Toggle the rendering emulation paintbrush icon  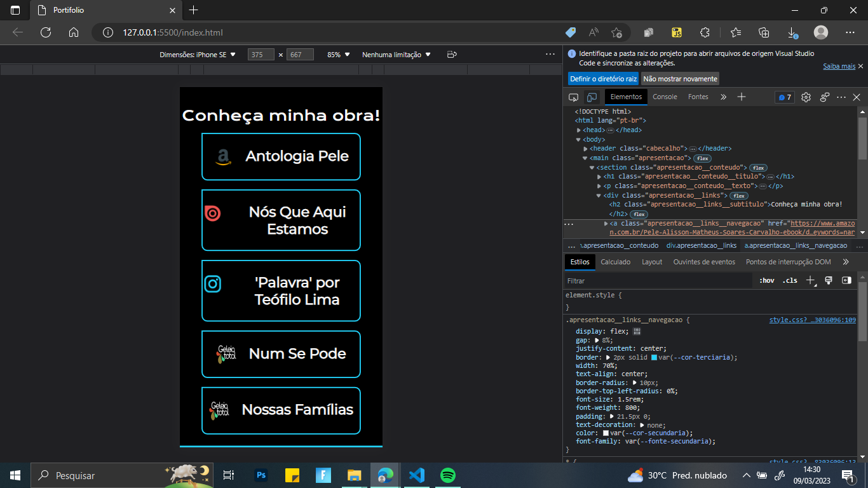pyautogui.click(x=829, y=280)
